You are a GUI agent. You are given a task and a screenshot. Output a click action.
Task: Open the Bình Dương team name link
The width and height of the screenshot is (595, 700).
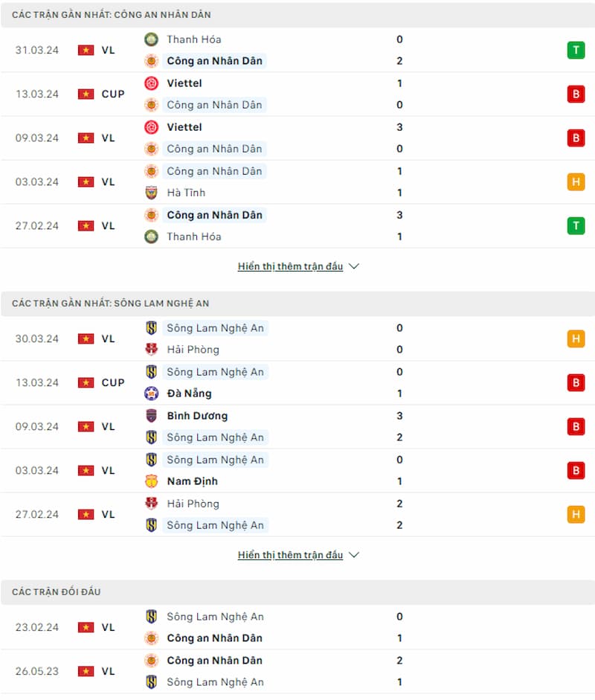tap(197, 416)
